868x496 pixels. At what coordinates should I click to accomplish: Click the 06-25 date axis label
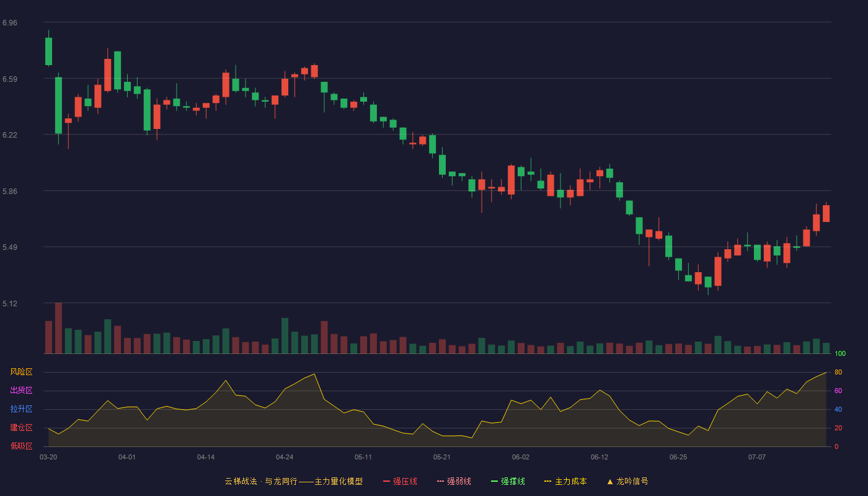[678, 457]
